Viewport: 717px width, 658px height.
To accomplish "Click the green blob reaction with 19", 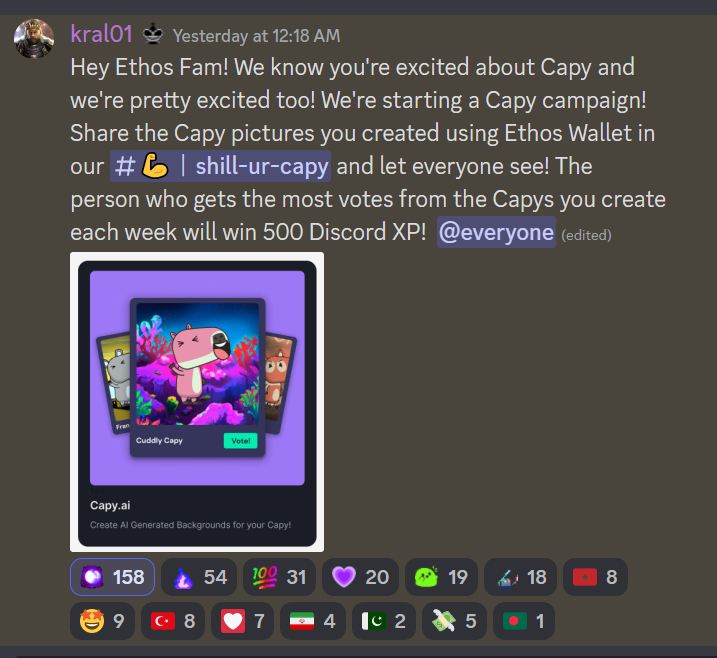I will (441, 577).
